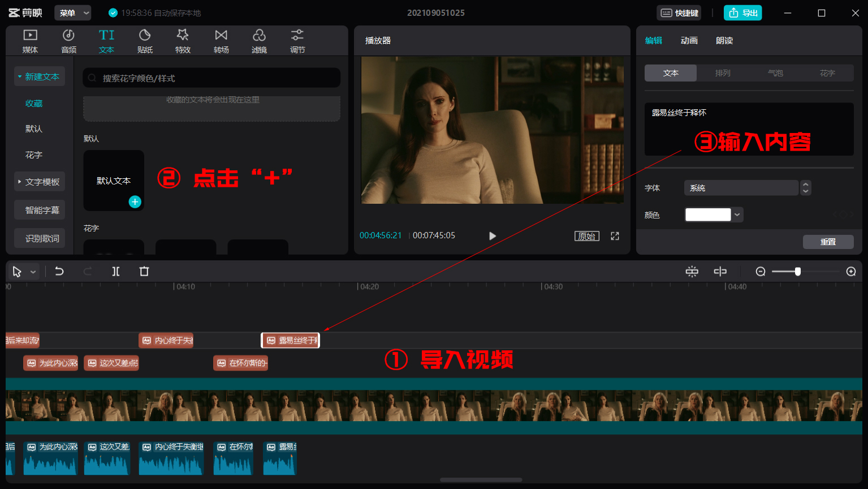Open the 贴纸 stickers panel
Image resolution: width=868 pixels, height=489 pixels.
click(145, 40)
